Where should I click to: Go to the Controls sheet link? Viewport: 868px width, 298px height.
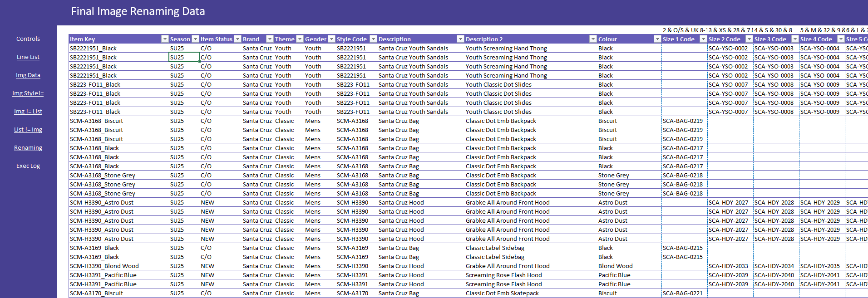(28, 39)
